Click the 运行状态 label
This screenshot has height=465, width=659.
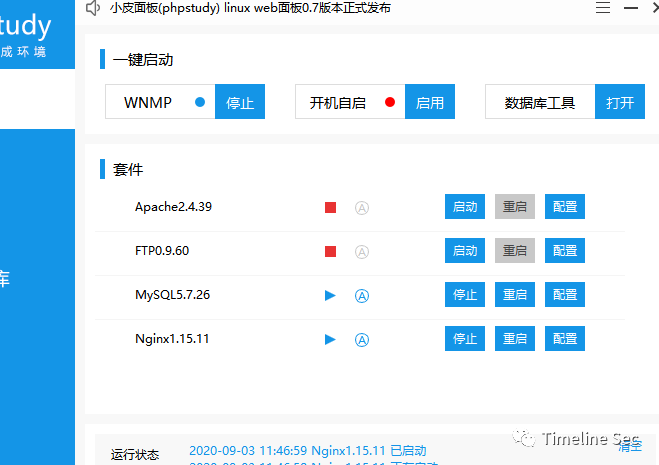[x=135, y=454]
